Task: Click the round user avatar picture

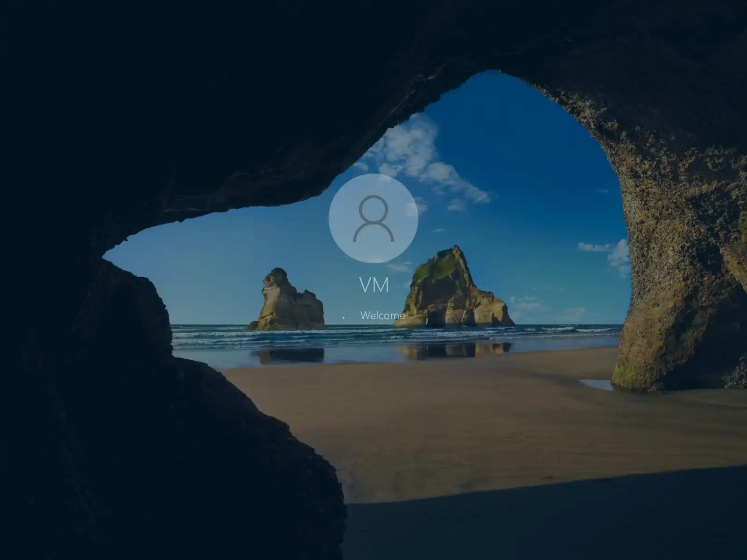Action: tap(373, 218)
